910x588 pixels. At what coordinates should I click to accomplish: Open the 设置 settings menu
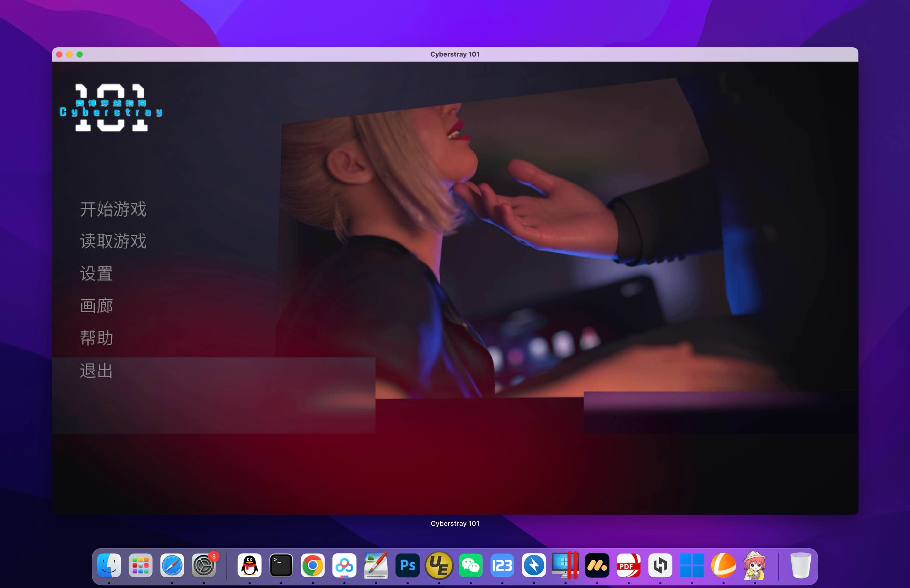tap(96, 273)
